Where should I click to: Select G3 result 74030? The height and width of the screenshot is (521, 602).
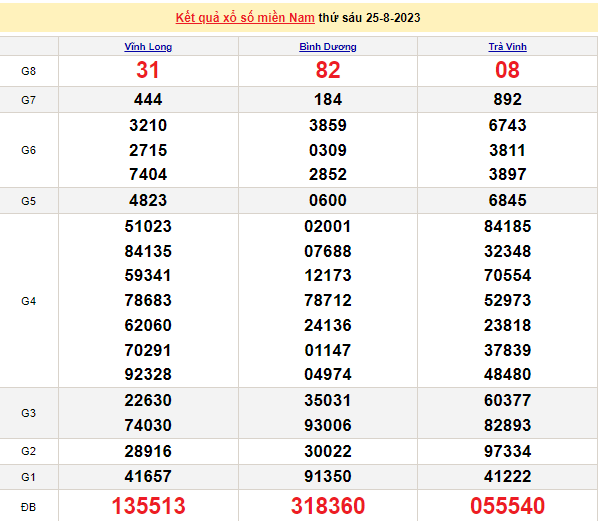tap(148, 424)
